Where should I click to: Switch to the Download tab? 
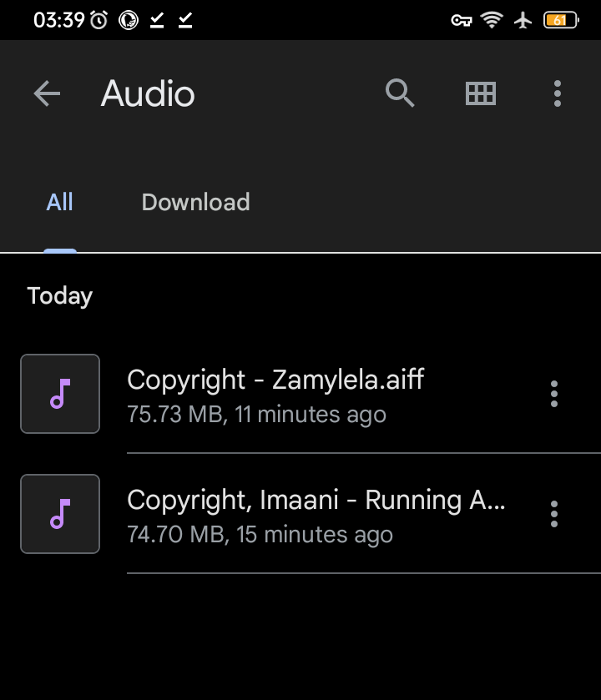195,203
